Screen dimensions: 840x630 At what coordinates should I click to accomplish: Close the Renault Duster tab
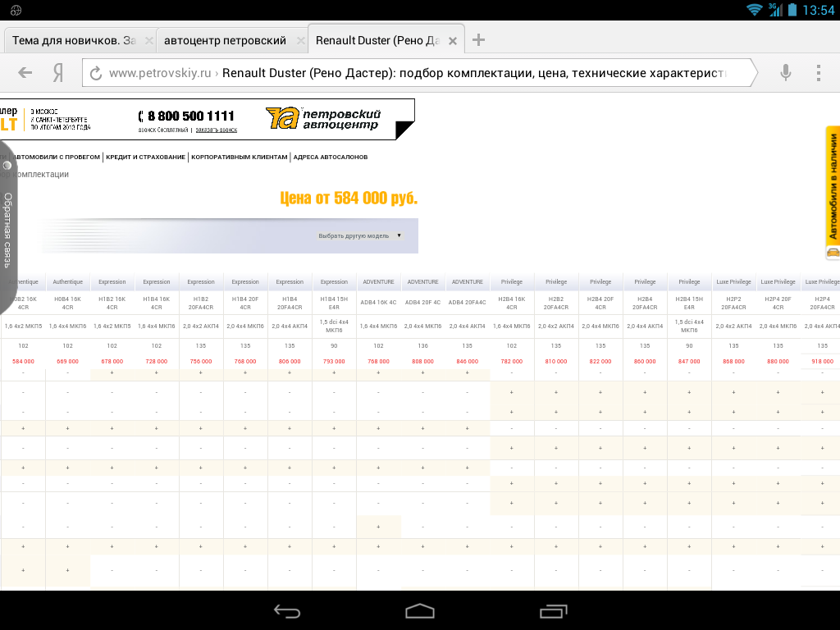(x=453, y=41)
